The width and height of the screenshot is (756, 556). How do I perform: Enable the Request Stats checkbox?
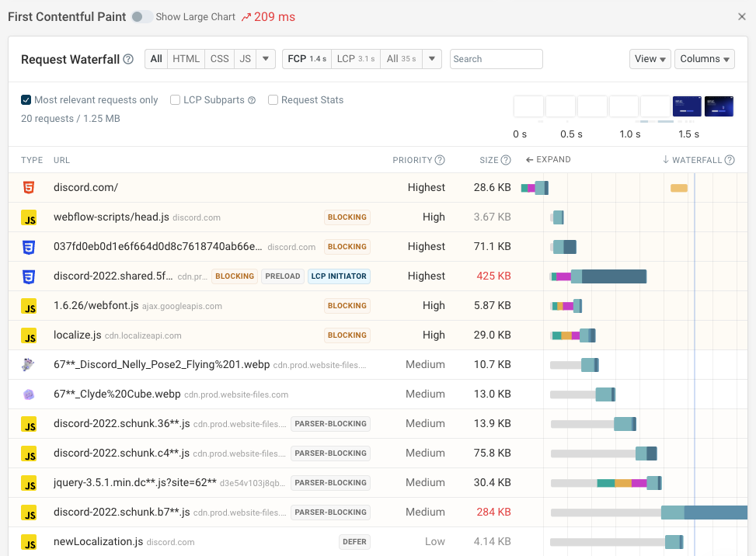click(273, 99)
